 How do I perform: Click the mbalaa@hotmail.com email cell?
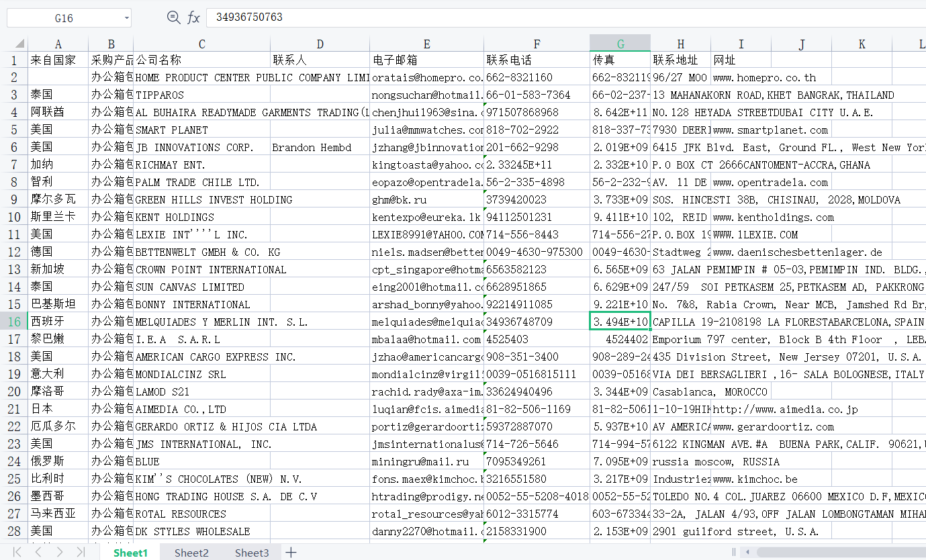[x=426, y=339]
